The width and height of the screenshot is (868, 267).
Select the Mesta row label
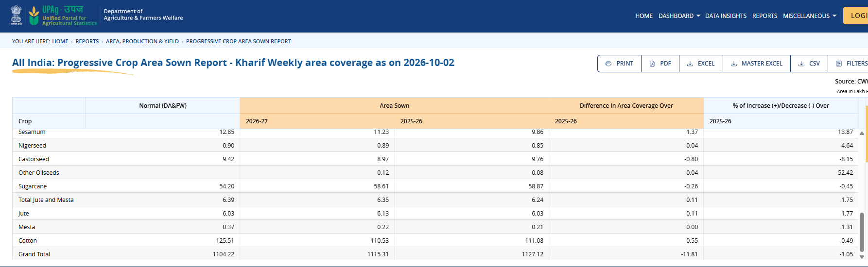(x=27, y=227)
